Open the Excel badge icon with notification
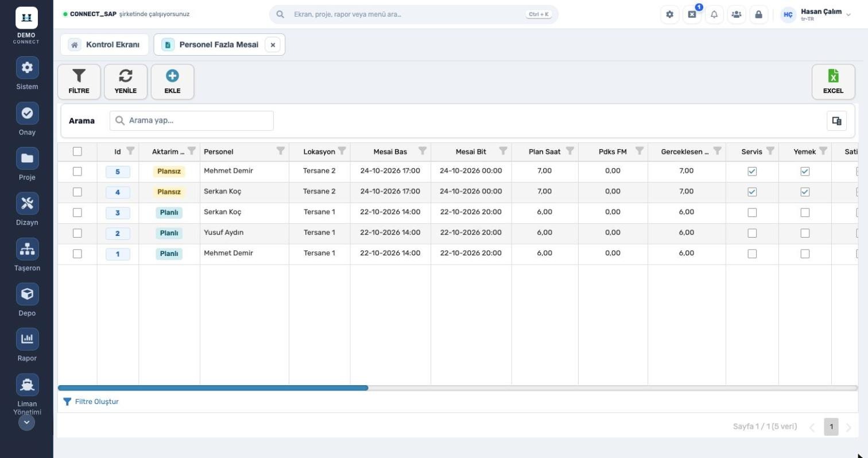 click(x=692, y=14)
